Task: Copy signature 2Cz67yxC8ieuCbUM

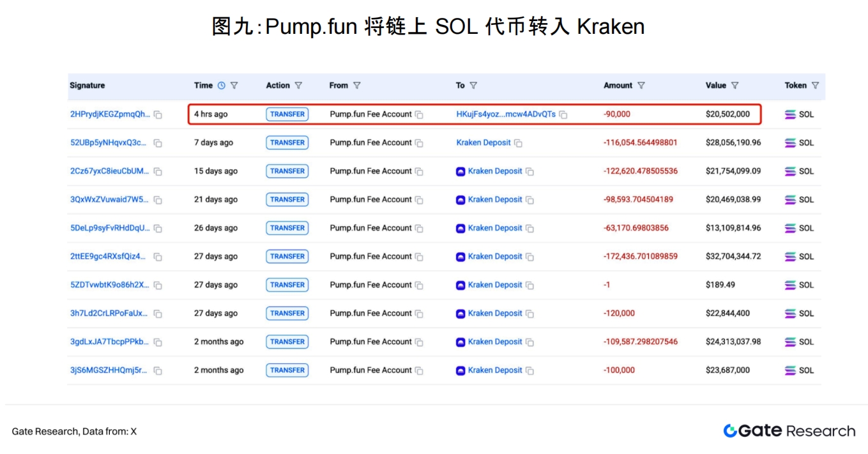Action: pos(158,172)
